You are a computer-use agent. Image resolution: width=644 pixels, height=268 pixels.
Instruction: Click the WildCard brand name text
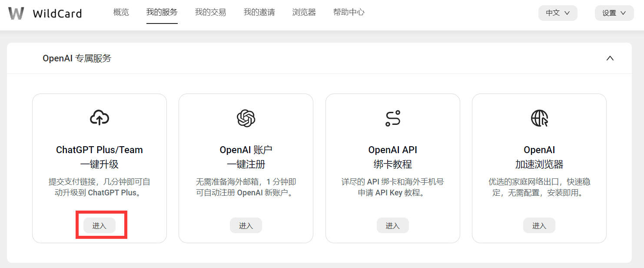click(57, 13)
